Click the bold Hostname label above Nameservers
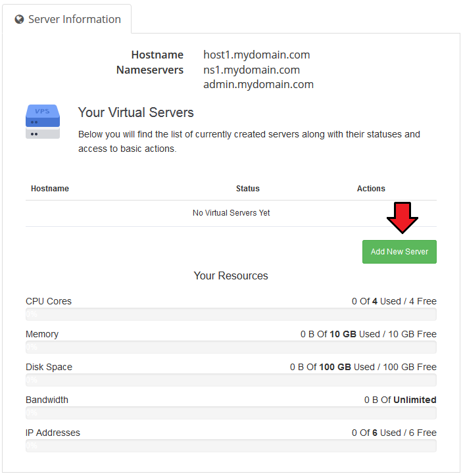This screenshot has width=463, height=476. [x=157, y=55]
